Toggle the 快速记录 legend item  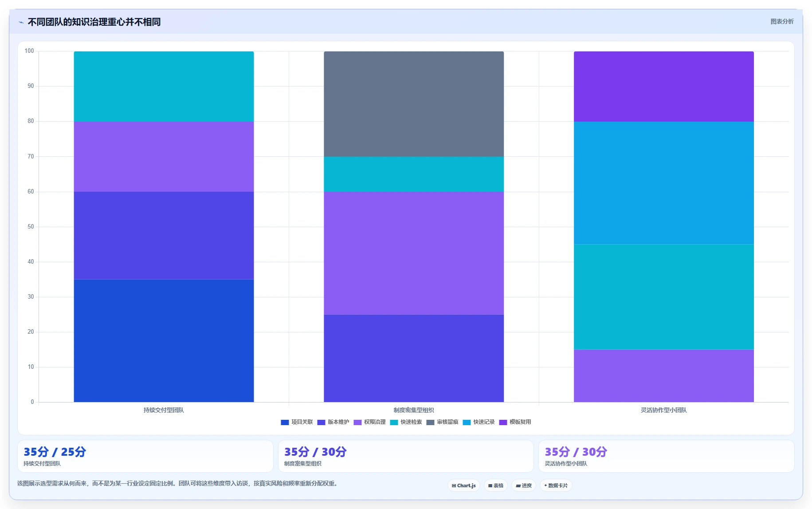click(x=479, y=422)
